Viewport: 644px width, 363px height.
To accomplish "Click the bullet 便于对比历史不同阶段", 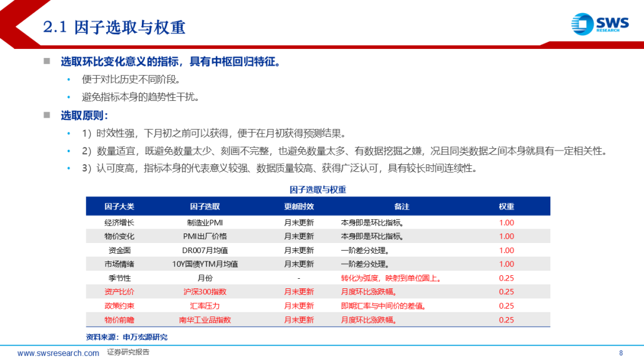I will 131,79.
